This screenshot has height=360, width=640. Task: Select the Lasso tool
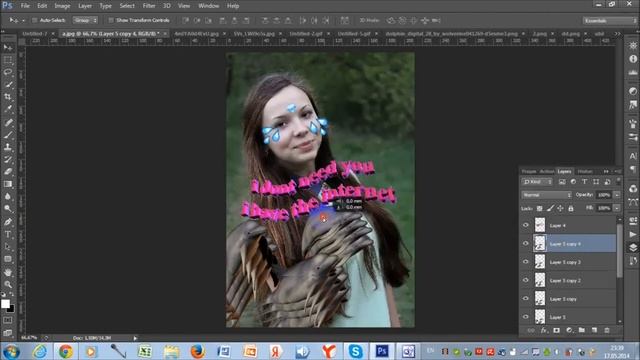8,72
